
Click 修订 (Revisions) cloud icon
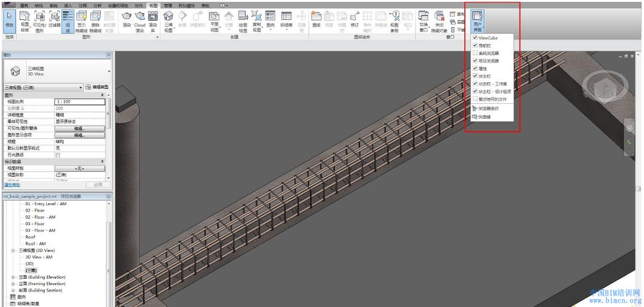coord(355,19)
